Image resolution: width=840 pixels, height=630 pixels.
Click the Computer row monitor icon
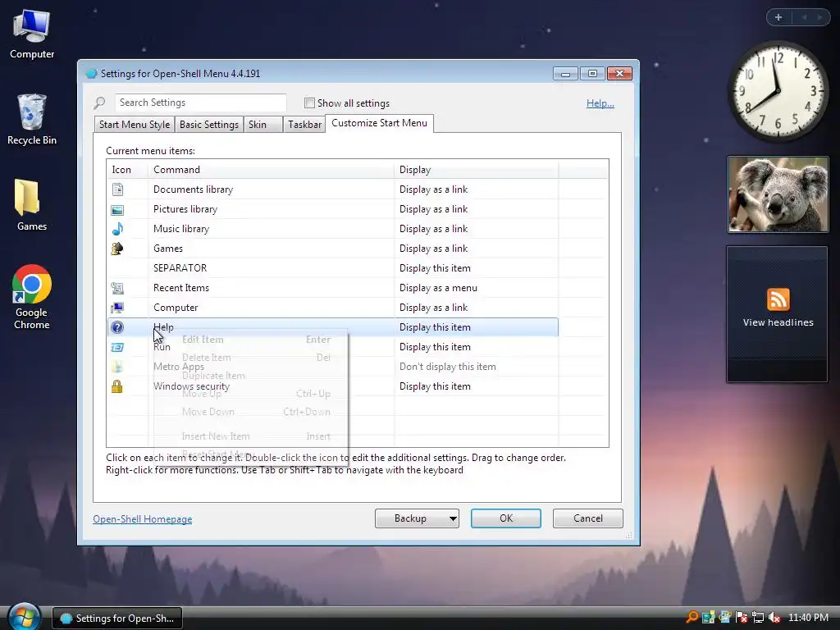[117, 308]
